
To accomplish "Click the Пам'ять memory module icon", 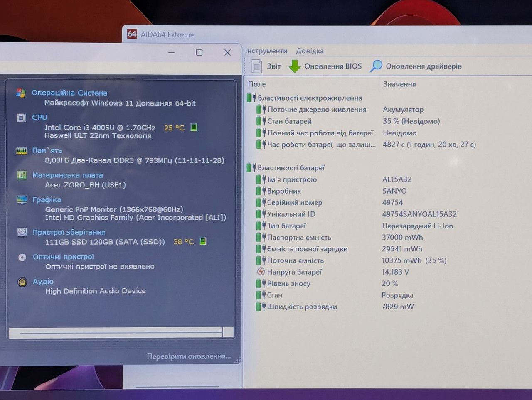I will [x=22, y=151].
